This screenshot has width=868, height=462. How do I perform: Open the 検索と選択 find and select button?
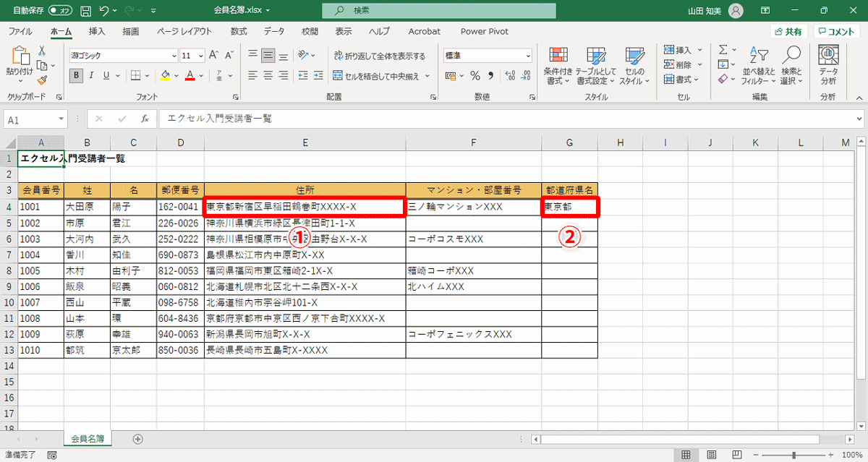coord(792,66)
